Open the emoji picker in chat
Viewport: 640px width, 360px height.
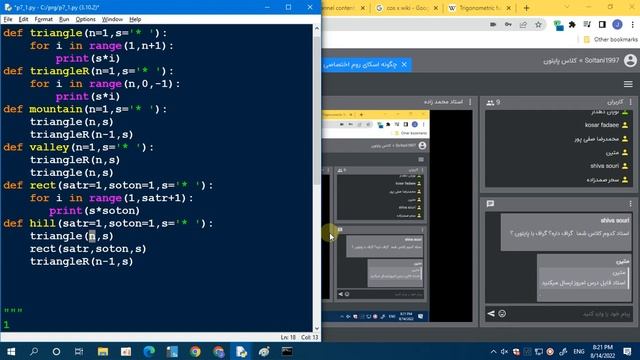click(502, 313)
